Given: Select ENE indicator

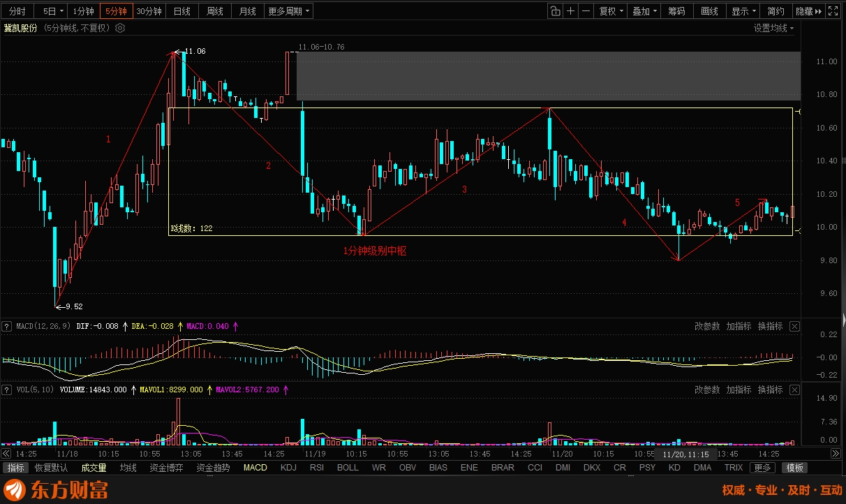Looking at the screenshot, I should (469, 468).
